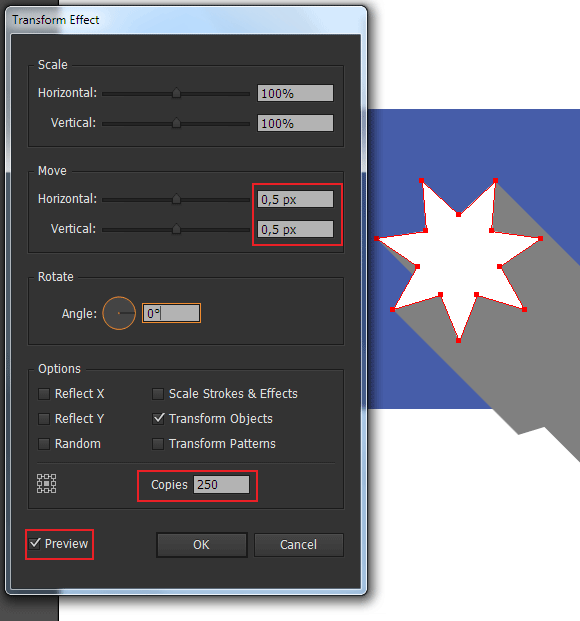
Task: Click OK to apply the transform effect
Action: click(202, 545)
